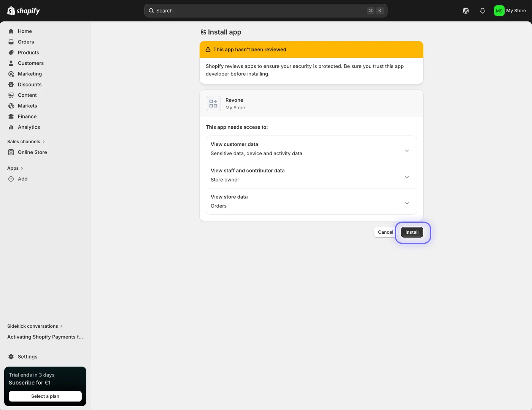532x410 pixels.
Task: Open notifications bell icon
Action: tap(483, 11)
